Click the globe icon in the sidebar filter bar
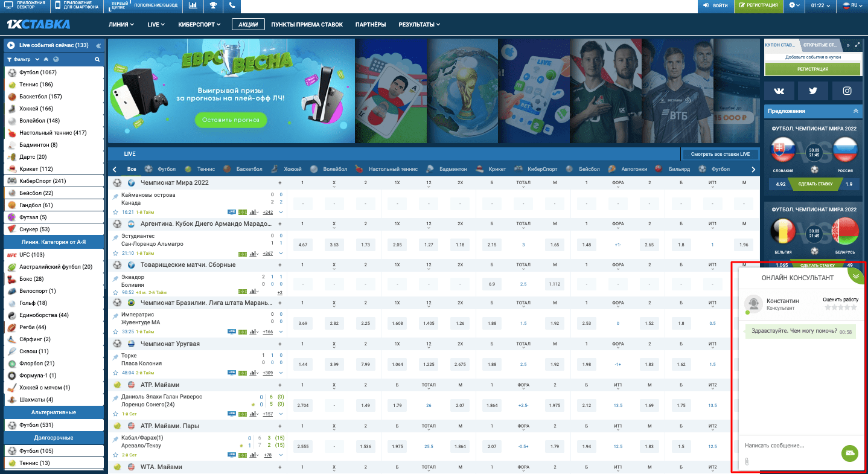Screen dimensions: 868x474 tap(56, 59)
